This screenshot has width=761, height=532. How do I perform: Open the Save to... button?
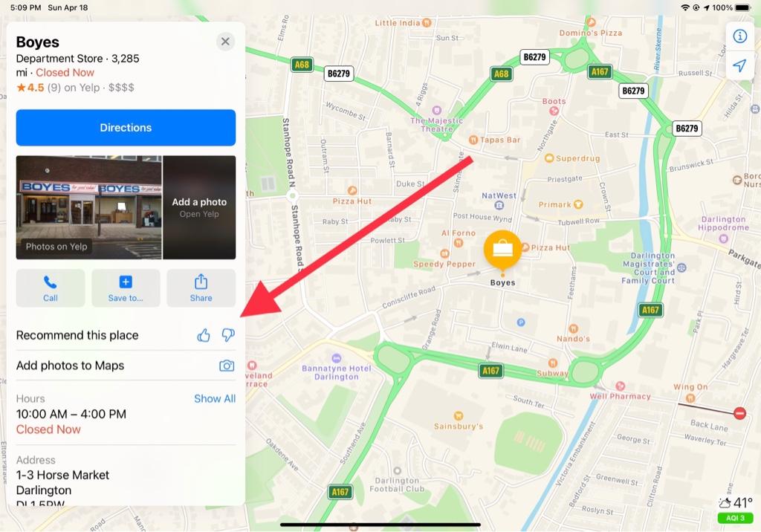tap(126, 288)
